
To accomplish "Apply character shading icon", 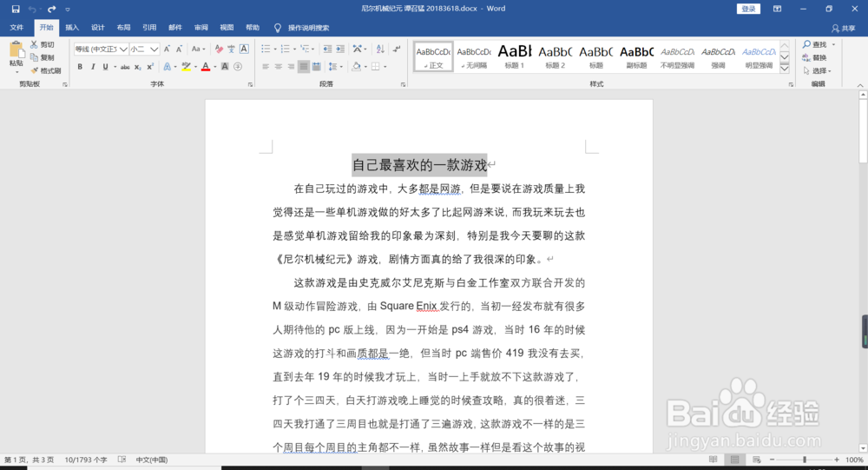I will (x=225, y=67).
